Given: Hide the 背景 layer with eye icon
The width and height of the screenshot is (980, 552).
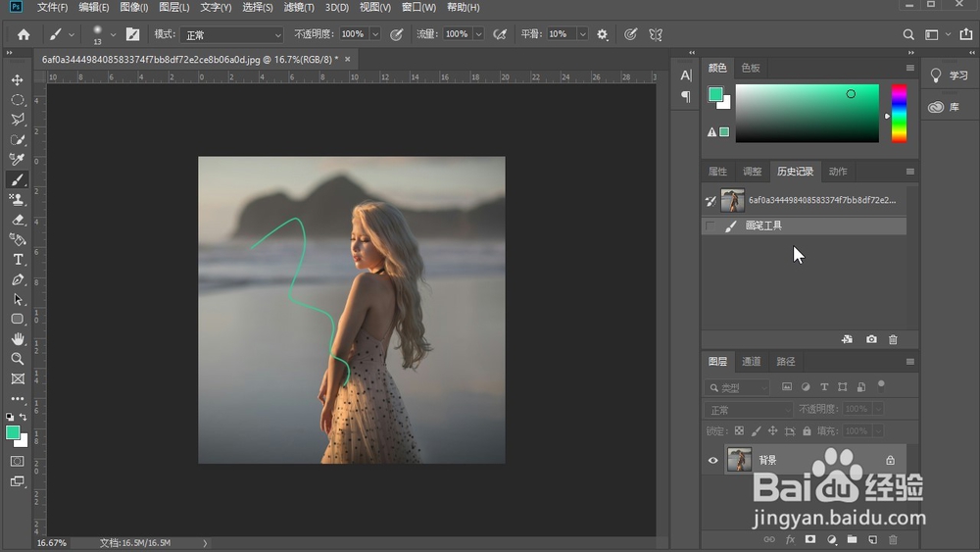Looking at the screenshot, I should [x=712, y=460].
